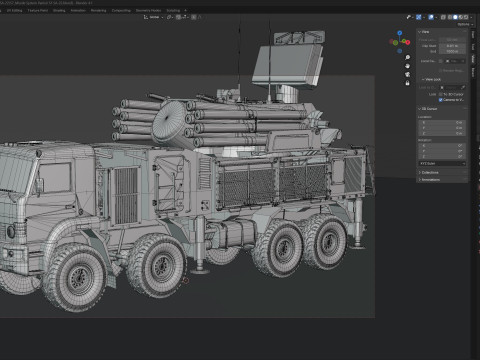The width and height of the screenshot is (480, 360).
Task: Collapse the View panel section
Action: [425, 32]
